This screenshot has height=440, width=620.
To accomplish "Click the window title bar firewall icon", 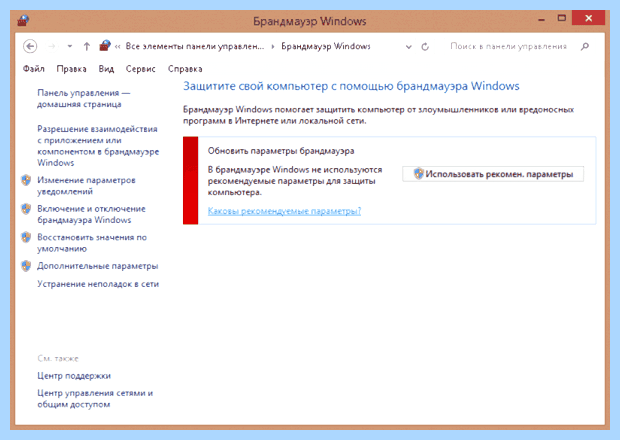I will pos(23,20).
